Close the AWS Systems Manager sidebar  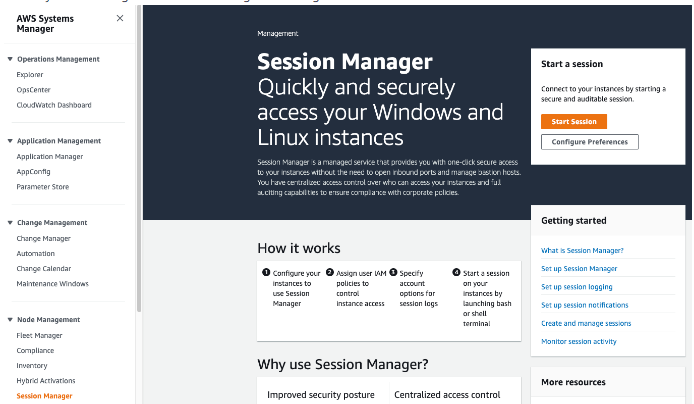click(x=120, y=18)
